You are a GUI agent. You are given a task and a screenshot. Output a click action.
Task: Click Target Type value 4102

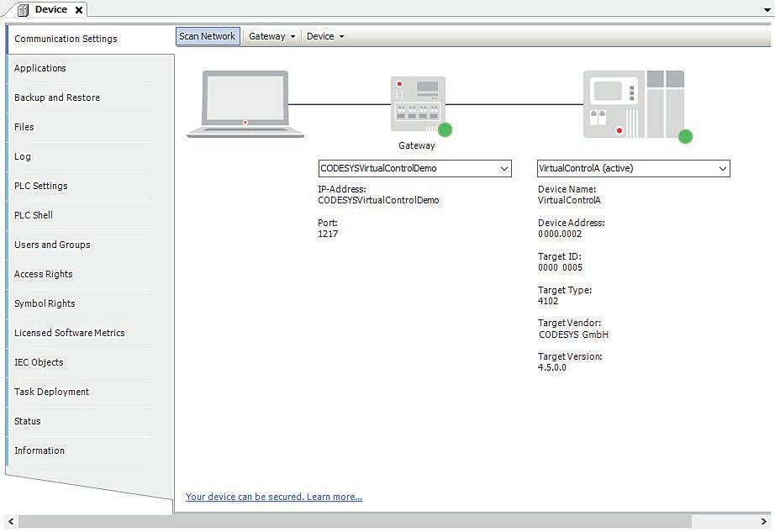(548, 302)
